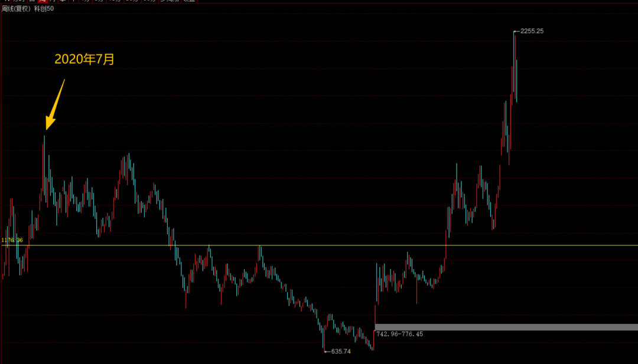Click the 635.74 low price label
The height and width of the screenshot is (364, 638).
click(x=341, y=352)
